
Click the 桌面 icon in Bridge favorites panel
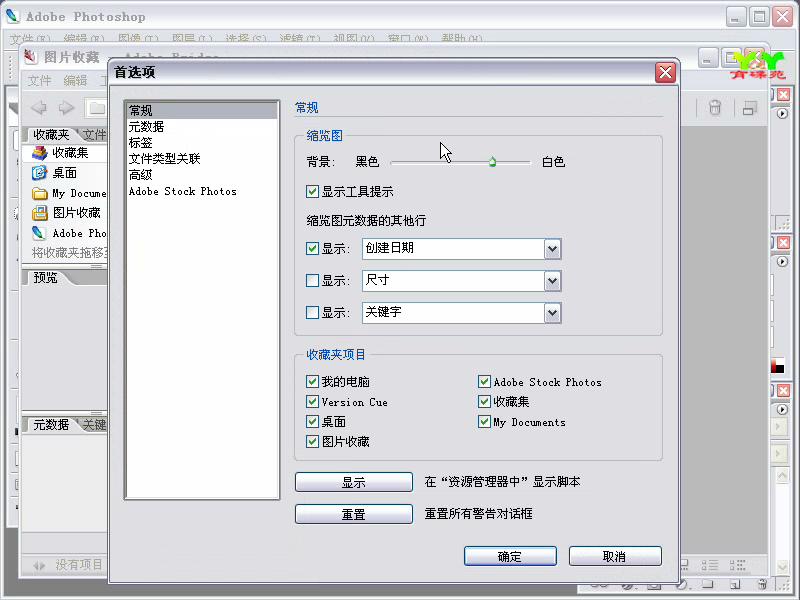pos(39,173)
